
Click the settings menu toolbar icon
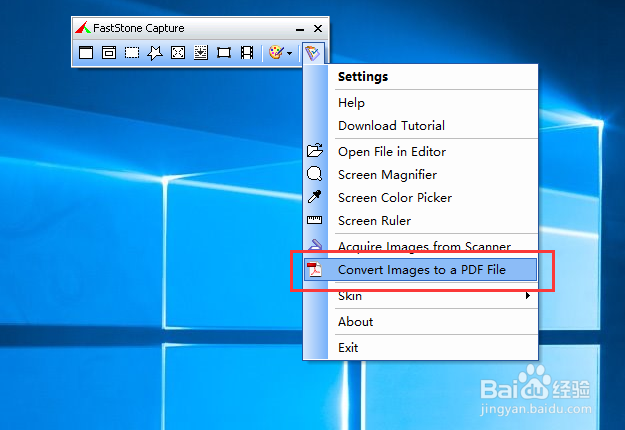(313, 53)
